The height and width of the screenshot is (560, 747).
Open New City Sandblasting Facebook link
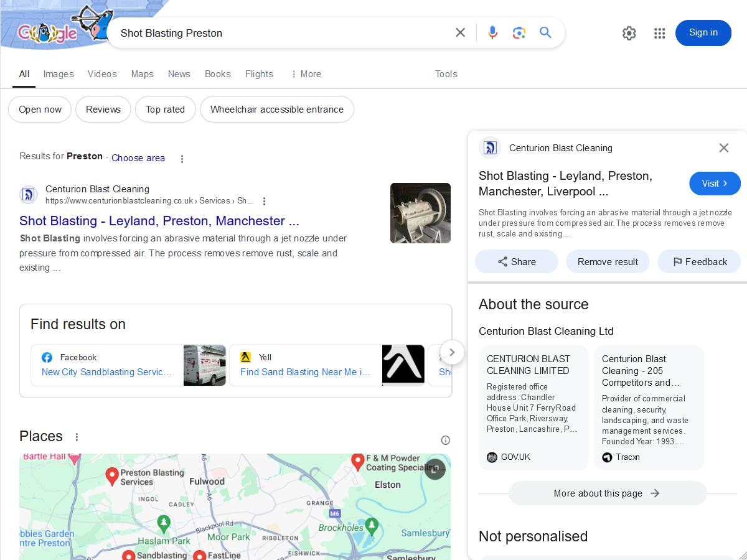107,372
